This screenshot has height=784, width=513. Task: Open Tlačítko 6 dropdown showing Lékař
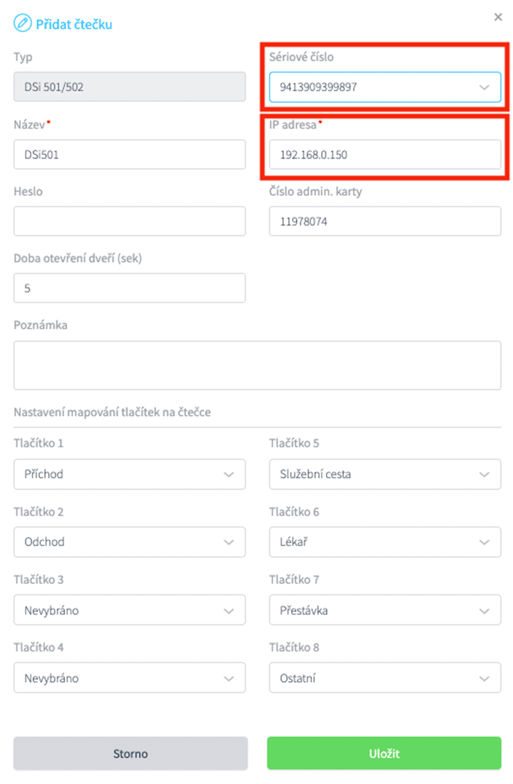[384, 542]
